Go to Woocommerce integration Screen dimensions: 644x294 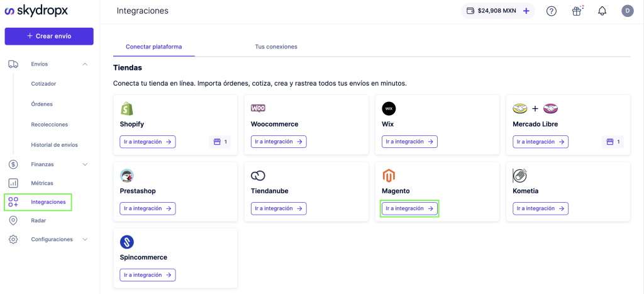pyautogui.click(x=279, y=142)
